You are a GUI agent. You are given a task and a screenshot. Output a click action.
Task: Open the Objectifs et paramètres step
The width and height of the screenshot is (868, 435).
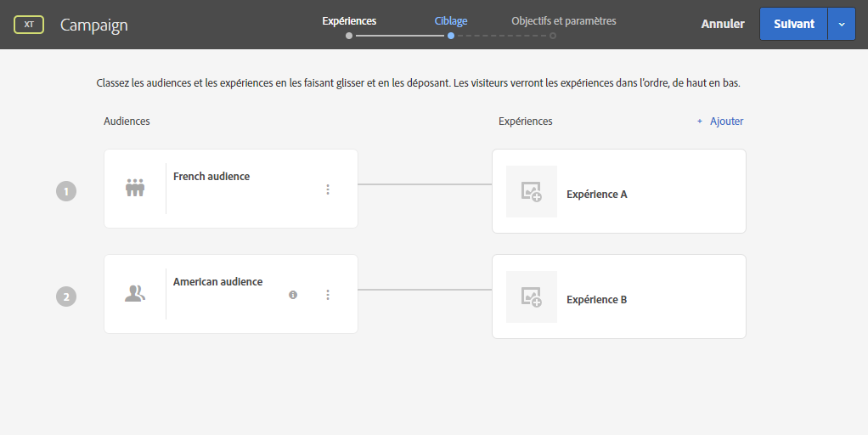point(563,21)
